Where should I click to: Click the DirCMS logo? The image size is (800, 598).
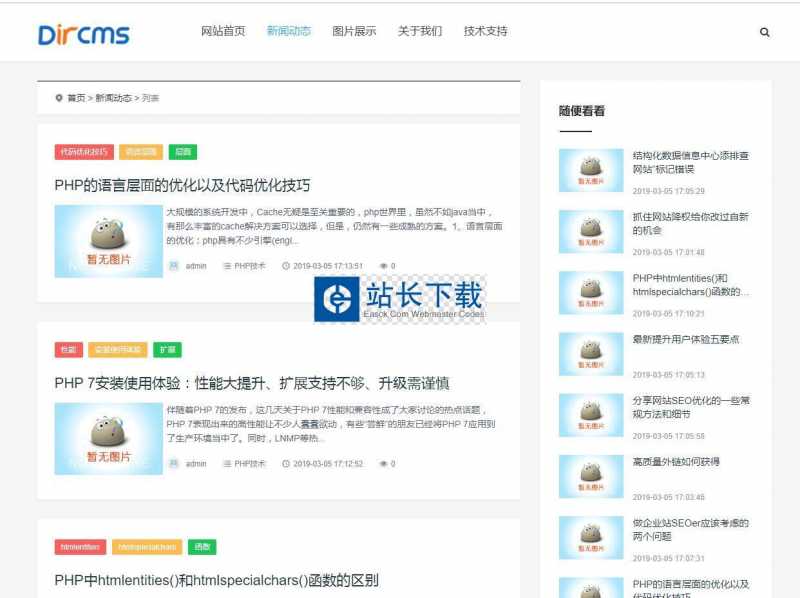[84, 34]
